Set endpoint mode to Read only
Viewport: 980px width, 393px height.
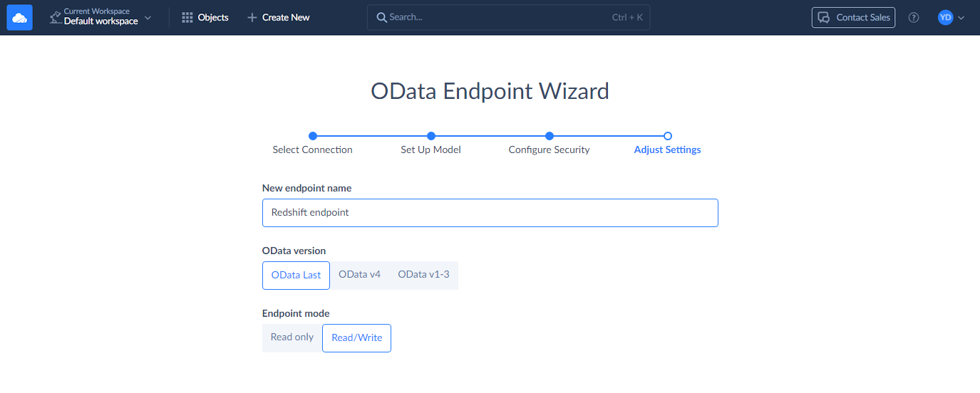point(292,337)
